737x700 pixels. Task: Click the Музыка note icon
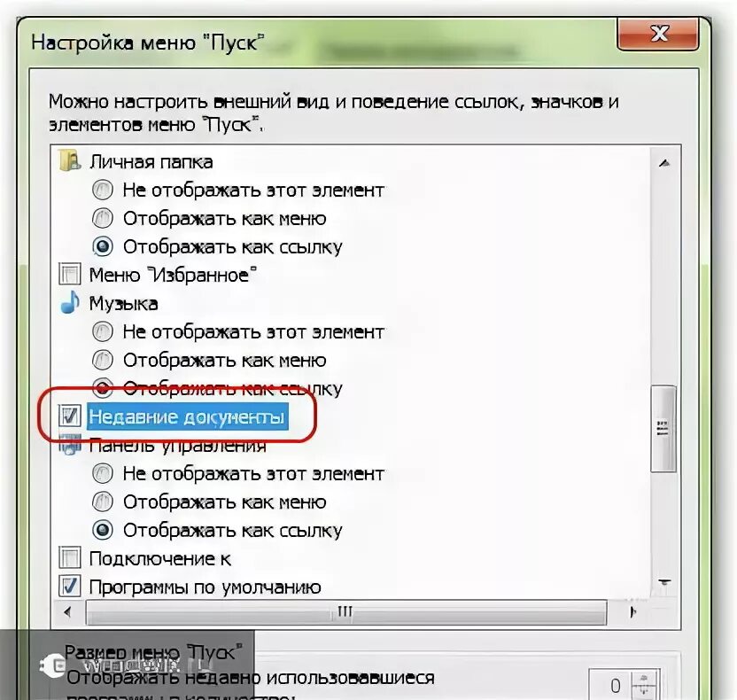pos(70,302)
